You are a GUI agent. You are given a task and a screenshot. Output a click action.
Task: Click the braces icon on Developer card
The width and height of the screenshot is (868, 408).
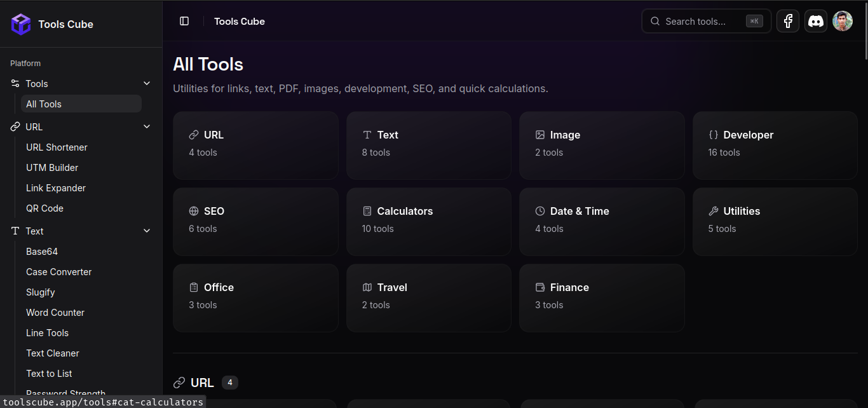click(714, 135)
